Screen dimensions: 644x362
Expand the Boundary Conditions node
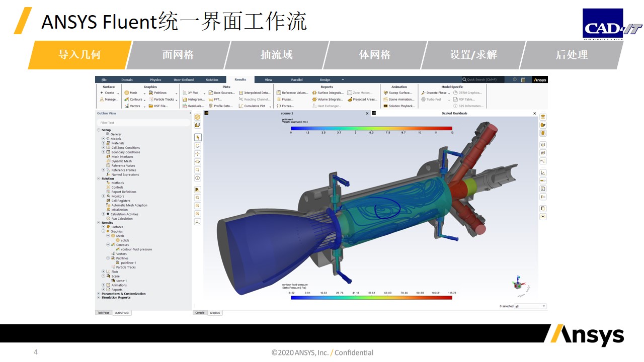[103, 152]
